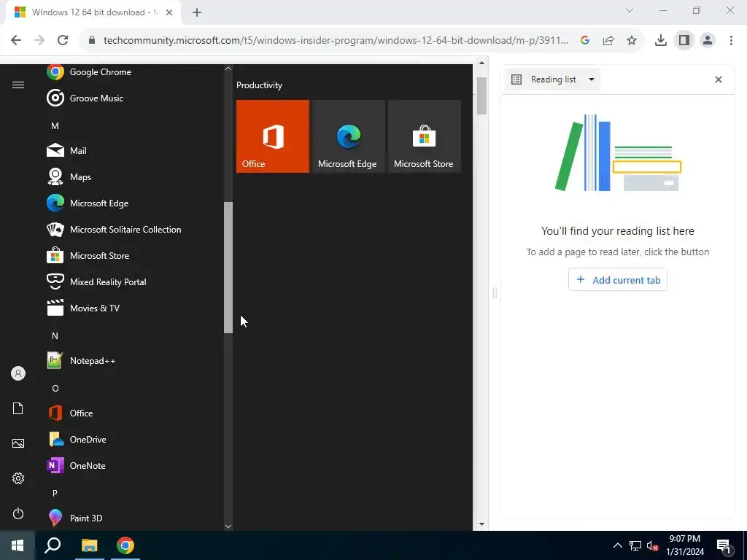The width and height of the screenshot is (747, 560).
Task: Select the Windows 12 64 bit download tab
Action: (x=93, y=12)
